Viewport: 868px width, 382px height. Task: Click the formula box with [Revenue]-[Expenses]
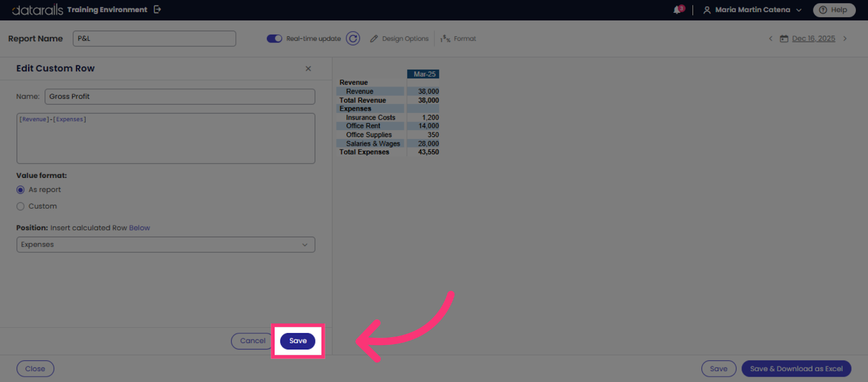[x=165, y=138]
